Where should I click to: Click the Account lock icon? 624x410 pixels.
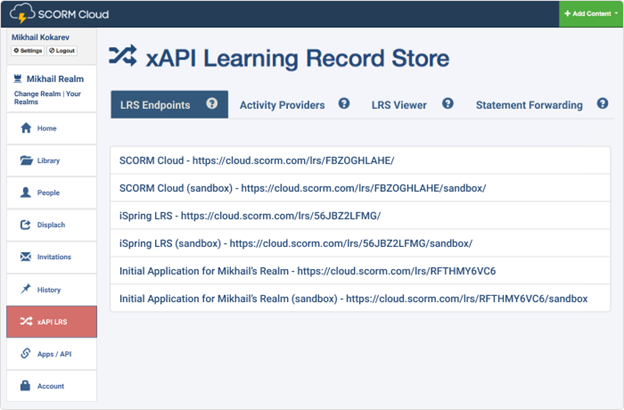coord(26,386)
